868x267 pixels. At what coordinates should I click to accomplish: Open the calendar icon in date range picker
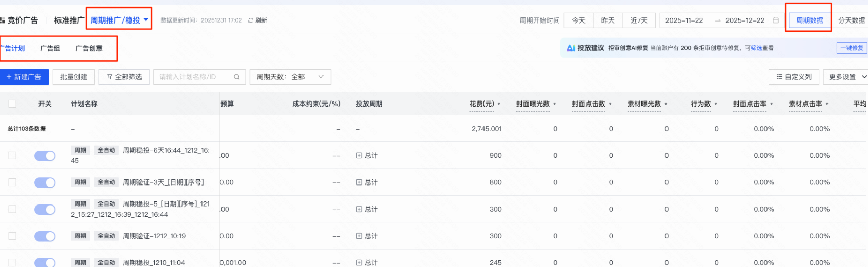click(775, 20)
